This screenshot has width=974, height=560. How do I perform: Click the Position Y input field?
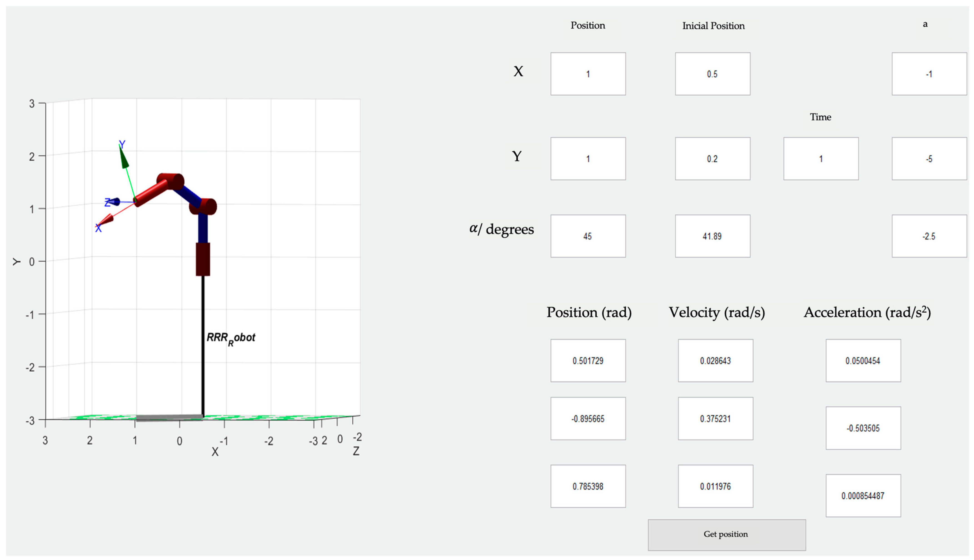[x=588, y=159]
